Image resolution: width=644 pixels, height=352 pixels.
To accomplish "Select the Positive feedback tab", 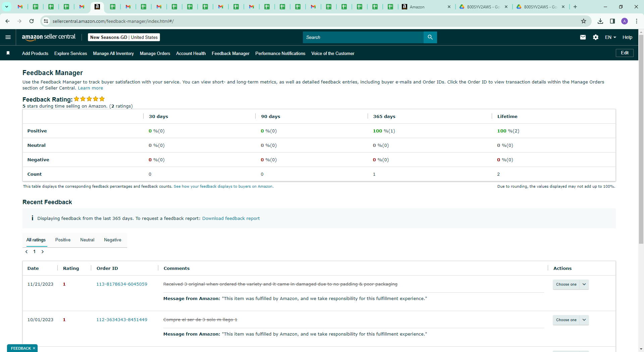I will pyautogui.click(x=63, y=240).
